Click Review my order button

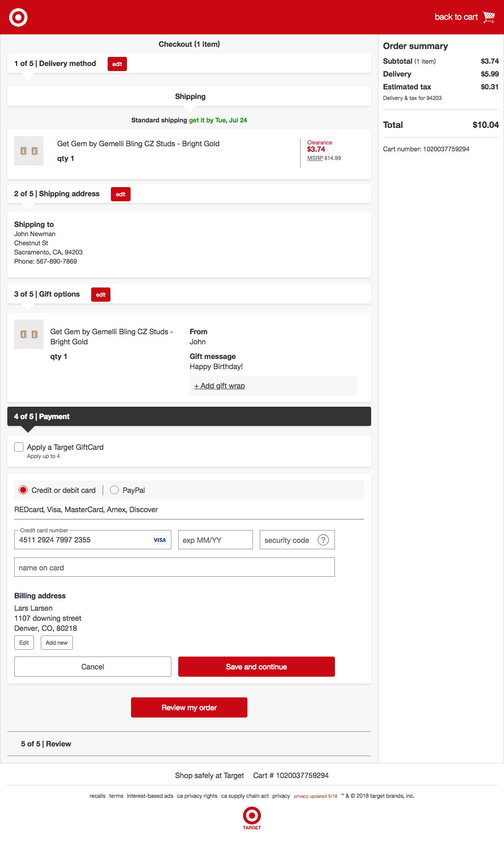[x=189, y=707]
